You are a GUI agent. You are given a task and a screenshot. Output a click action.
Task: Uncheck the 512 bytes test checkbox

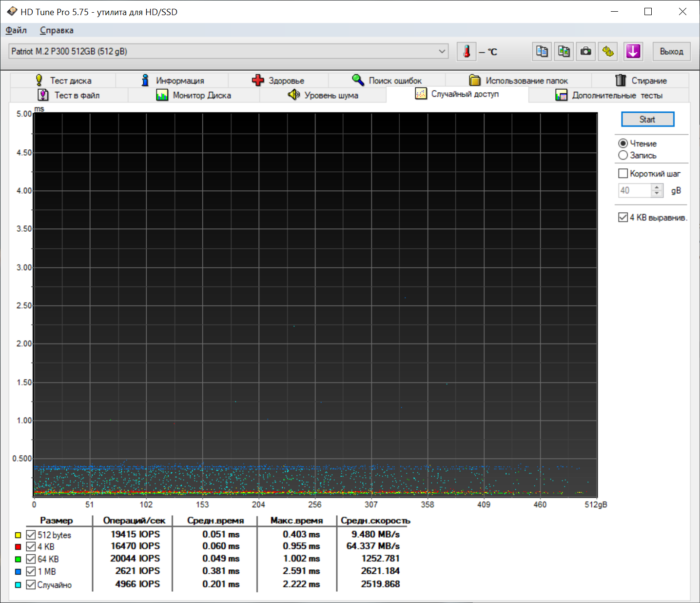click(31, 535)
